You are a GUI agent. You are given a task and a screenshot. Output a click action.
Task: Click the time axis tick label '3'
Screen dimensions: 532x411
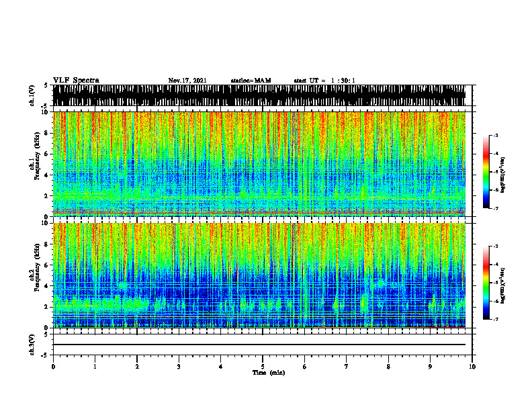click(179, 367)
